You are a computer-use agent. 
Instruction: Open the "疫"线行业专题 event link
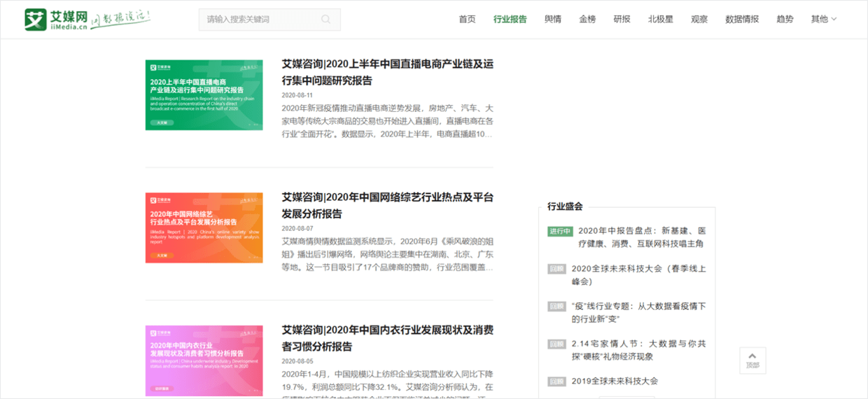tap(639, 313)
